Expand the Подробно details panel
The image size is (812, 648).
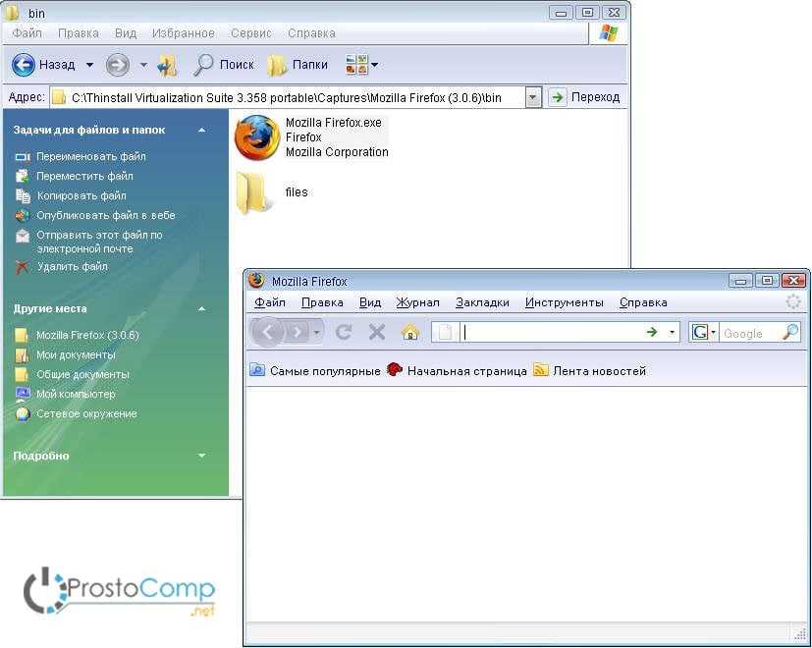tap(201, 456)
